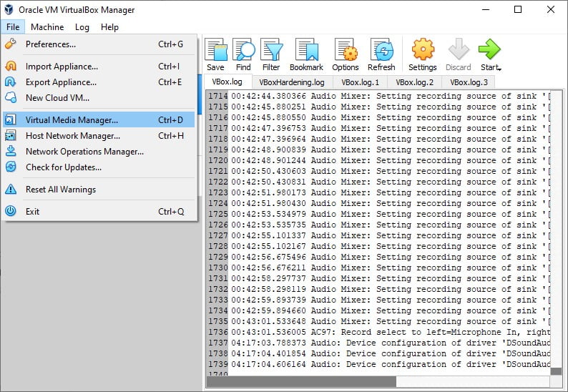Select Reset All Warnings entry
The height and width of the screenshot is (392, 568).
pos(99,190)
